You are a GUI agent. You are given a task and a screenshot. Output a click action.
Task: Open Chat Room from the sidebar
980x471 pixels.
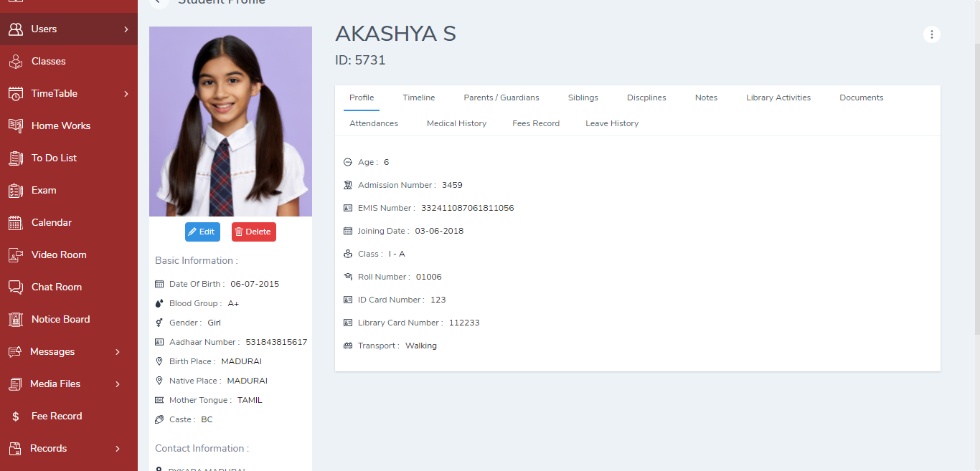57,287
